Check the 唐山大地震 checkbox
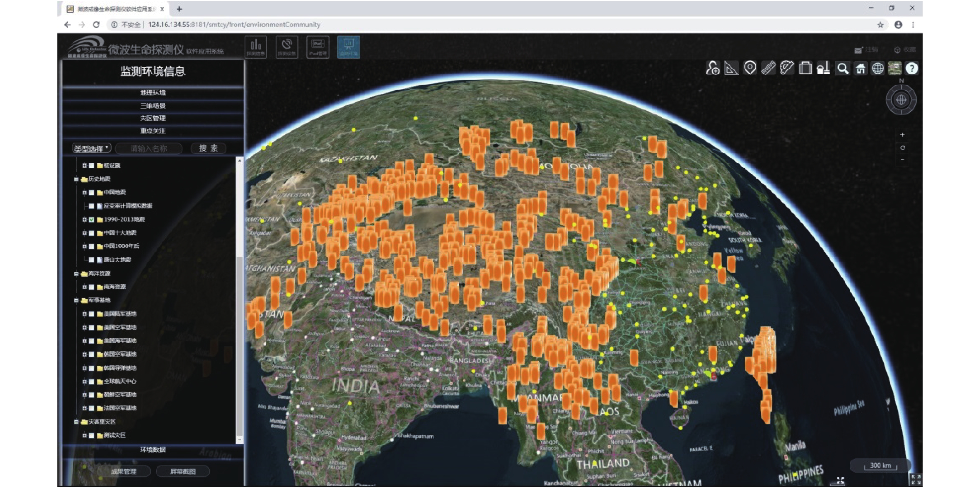 point(91,260)
